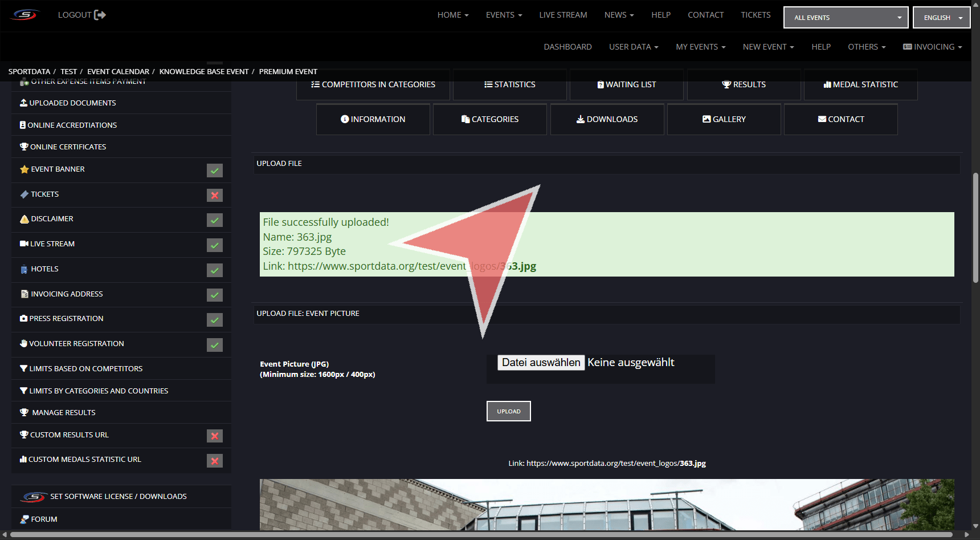Click the hand icon beside Volunteer Registration
The height and width of the screenshot is (540, 980).
coord(23,344)
